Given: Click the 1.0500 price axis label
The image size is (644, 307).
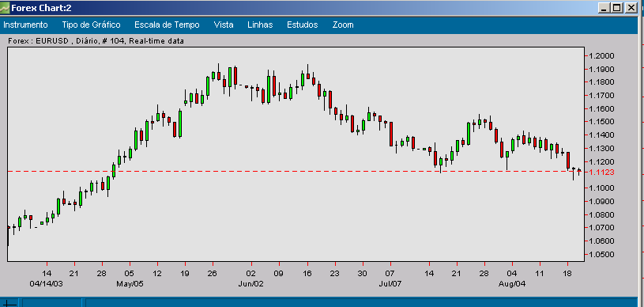Looking at the screenshot, I should (x=601, y=254).
